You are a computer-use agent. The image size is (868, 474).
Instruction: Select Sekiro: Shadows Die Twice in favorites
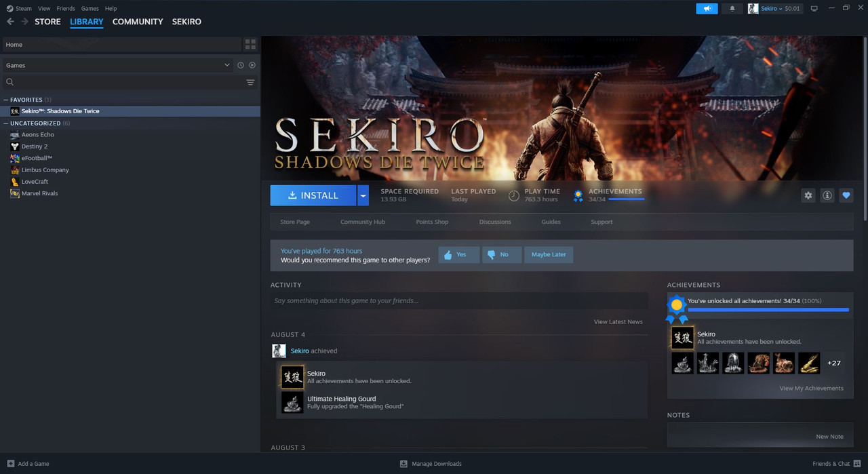[x=130, y=111]
